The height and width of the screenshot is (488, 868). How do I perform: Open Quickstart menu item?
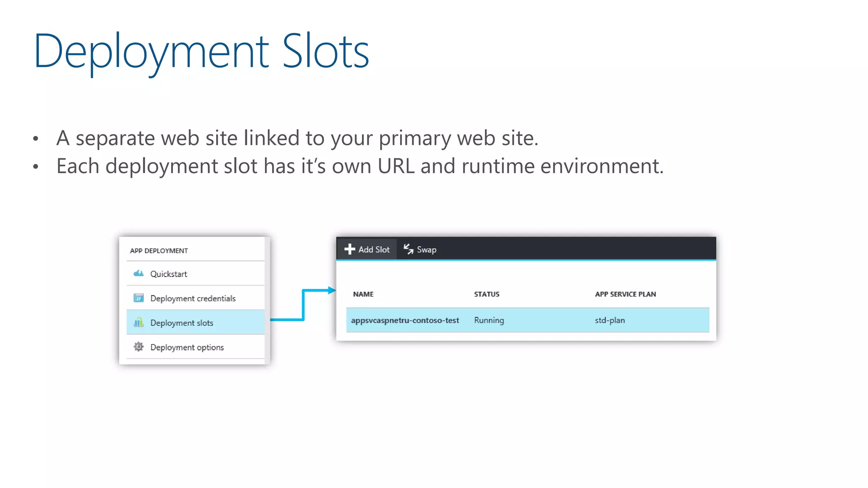[195, 274]
